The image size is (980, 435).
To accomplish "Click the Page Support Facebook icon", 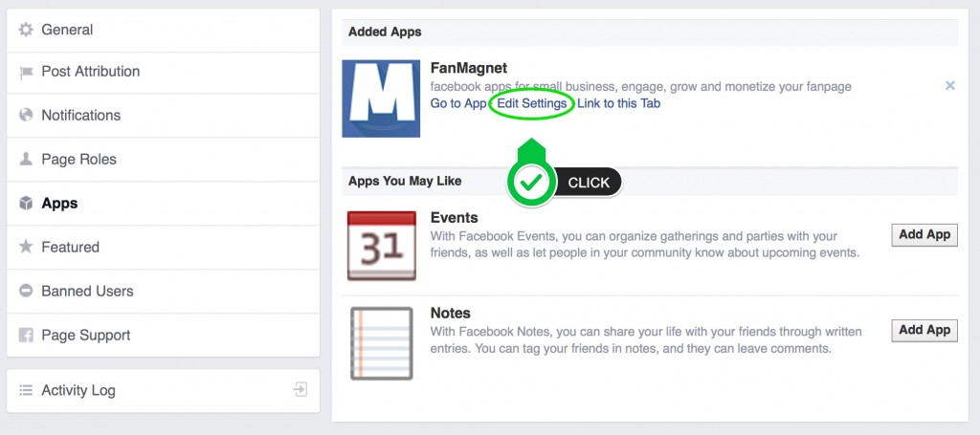I will [26, 336].
